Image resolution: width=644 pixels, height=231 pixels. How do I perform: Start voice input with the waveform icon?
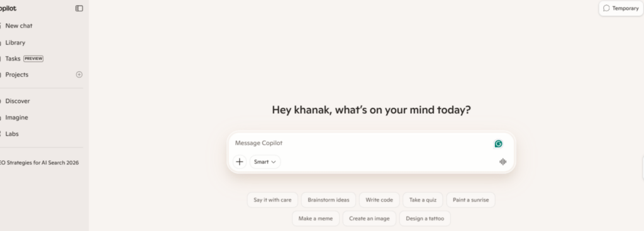[502, 162]
